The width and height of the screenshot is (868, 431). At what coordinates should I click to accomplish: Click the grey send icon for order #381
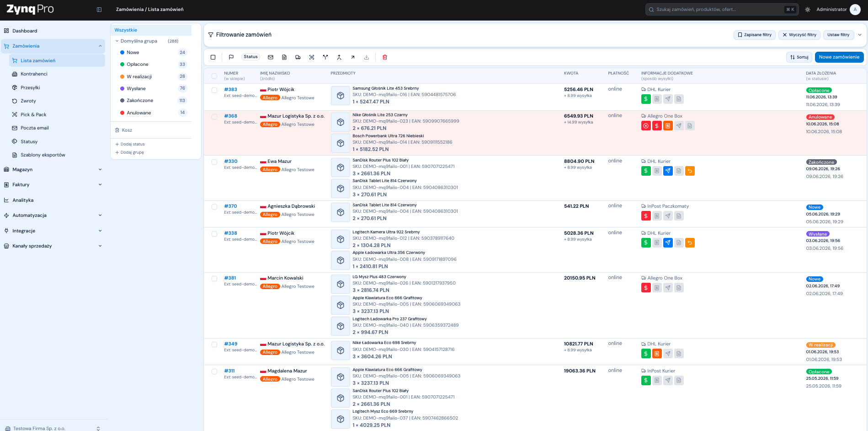point(668,288)
